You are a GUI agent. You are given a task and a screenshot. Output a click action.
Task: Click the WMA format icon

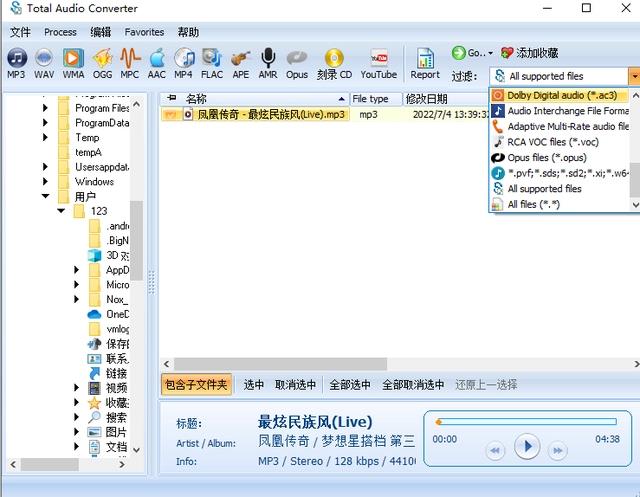pyautogui.click(x=73, y=63)
